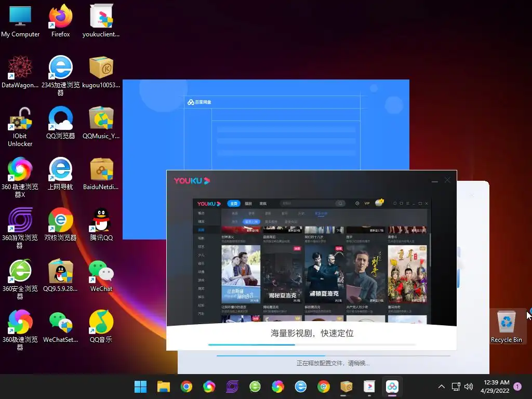Open 上网导航 desktop shortcut
532x399 pixels.
point(60,174)
